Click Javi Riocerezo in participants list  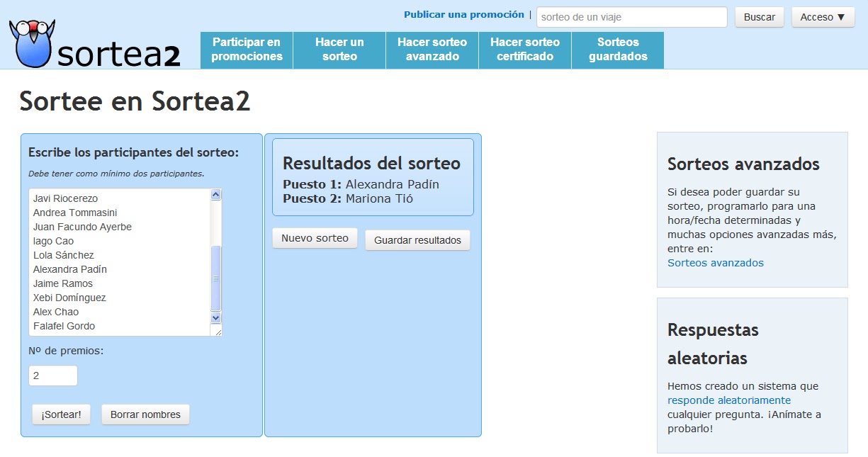pyautogui.click(x=65, y=198)
